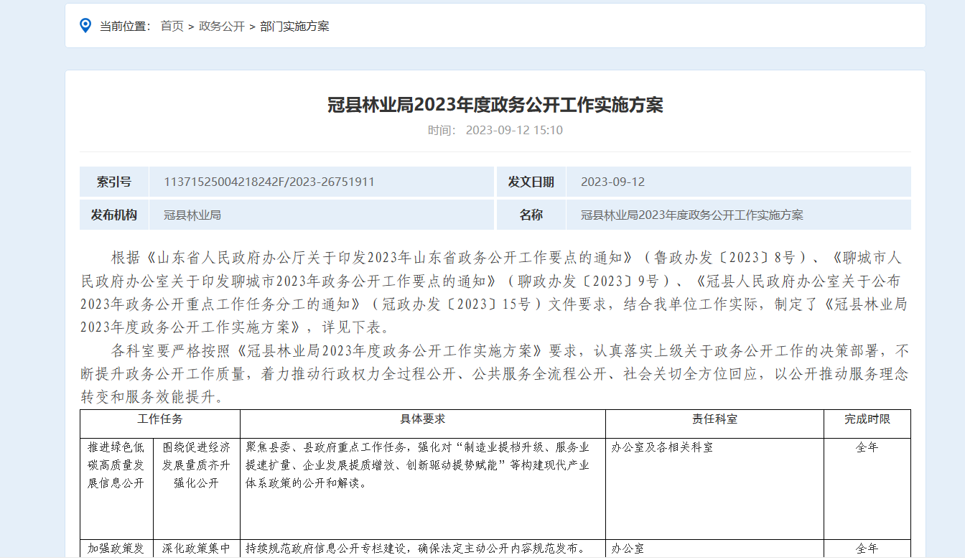Click first paragraph starting 根据《山东省人民政府办公厅
Viewport: 965px width, 560px height.
click(x=495, y=292)
